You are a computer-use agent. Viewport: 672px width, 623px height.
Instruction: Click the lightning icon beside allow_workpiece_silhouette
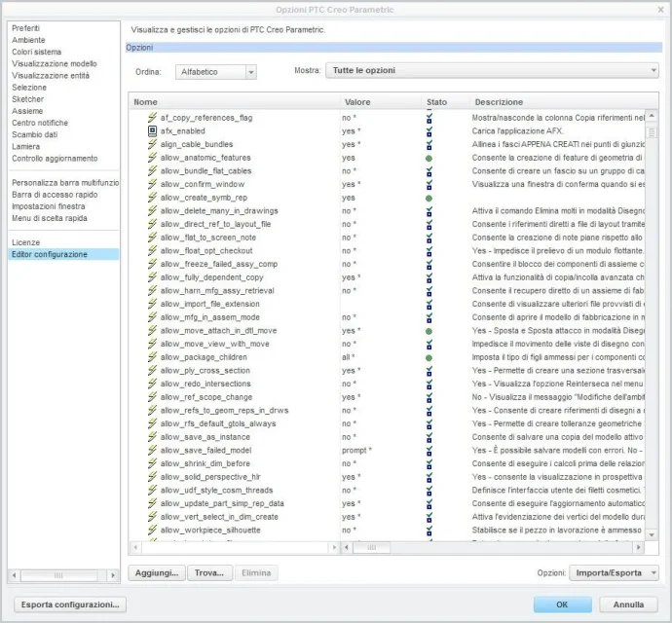pos(152,530)
